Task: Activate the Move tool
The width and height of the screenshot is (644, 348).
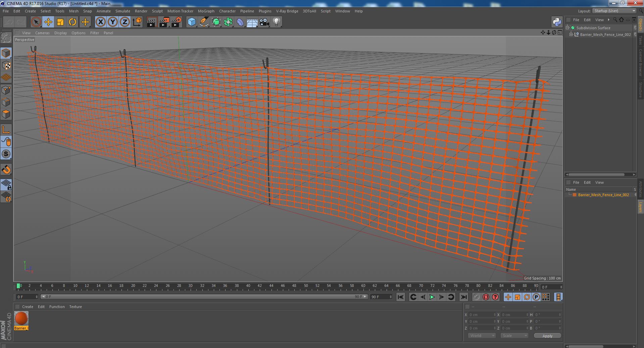Action: point(48,22)
